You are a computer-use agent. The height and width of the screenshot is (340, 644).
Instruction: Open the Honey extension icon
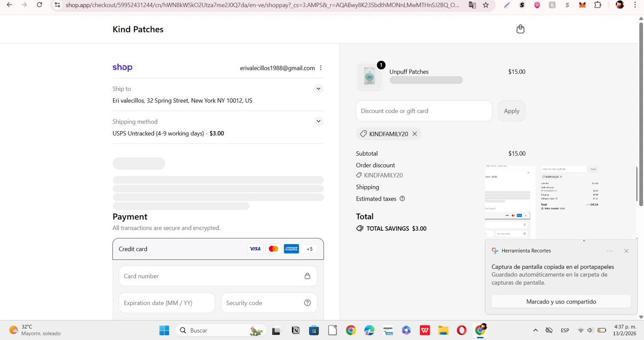click(x=552, y=5)
